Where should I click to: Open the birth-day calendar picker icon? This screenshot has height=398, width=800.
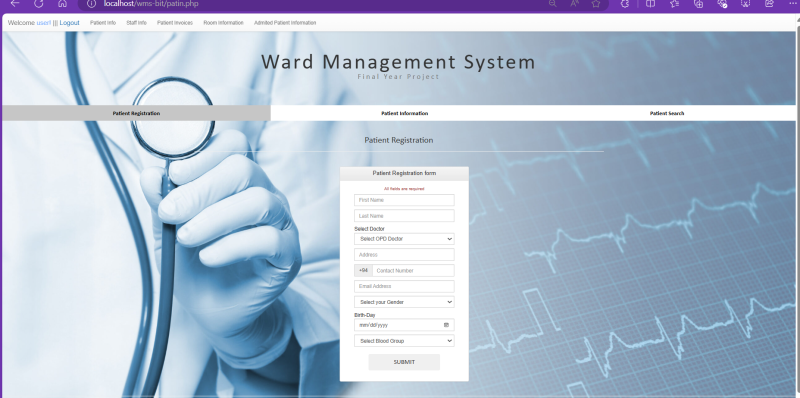[x=446, y=325]
